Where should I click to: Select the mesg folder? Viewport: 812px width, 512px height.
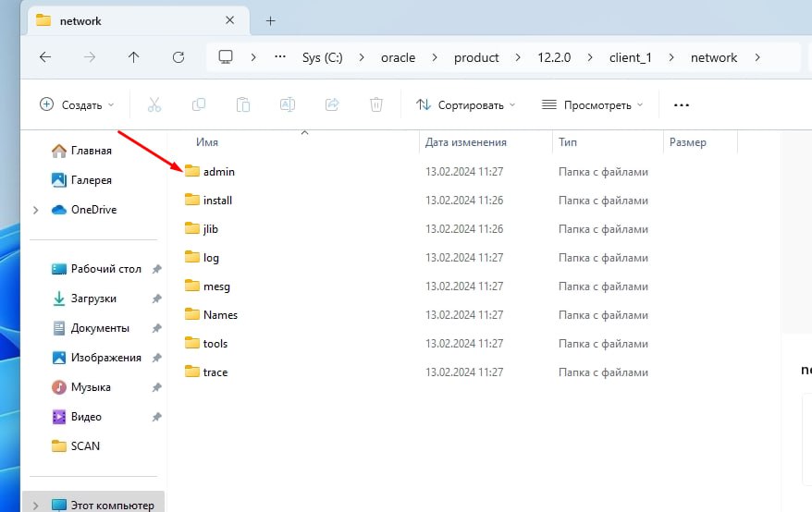pyautogui.click(x=208, y=286)
